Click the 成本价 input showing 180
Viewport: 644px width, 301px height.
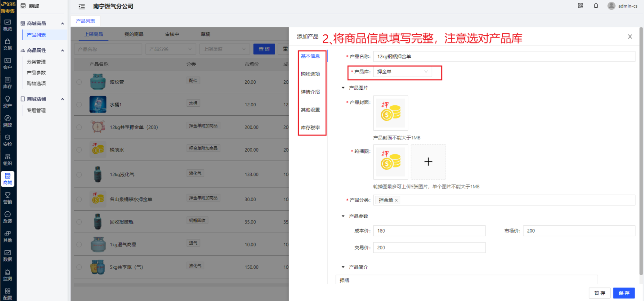[429, 231]
